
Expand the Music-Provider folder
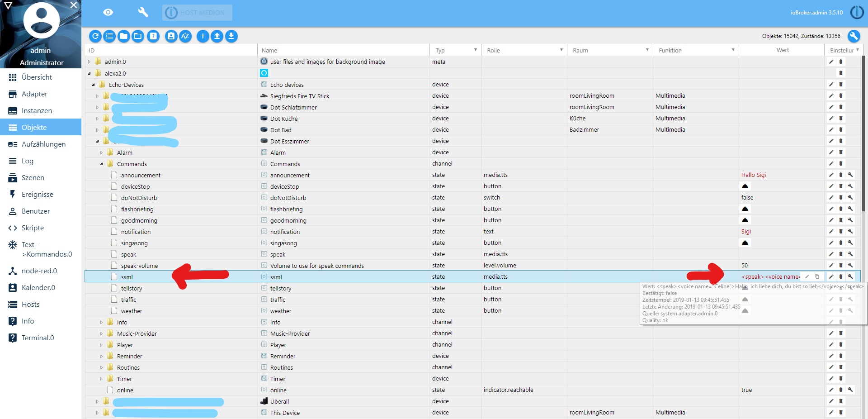101,333
